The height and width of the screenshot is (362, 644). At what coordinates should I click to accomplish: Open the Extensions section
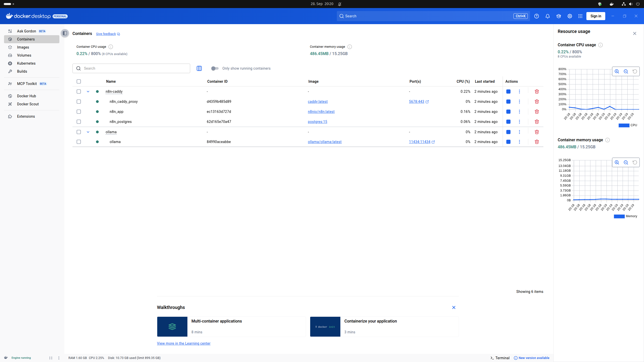pos(26,116)
